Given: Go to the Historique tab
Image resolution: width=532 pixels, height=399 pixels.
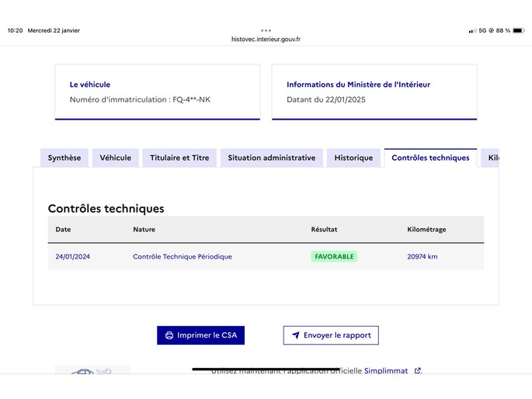Looking at the screenshot, I should tap(353, 158).
